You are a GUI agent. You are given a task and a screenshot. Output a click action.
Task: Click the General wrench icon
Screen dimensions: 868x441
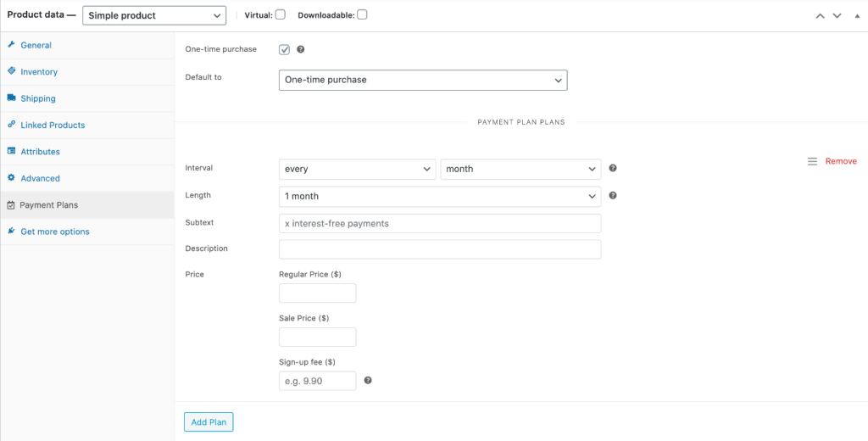[x=11, y=44]
